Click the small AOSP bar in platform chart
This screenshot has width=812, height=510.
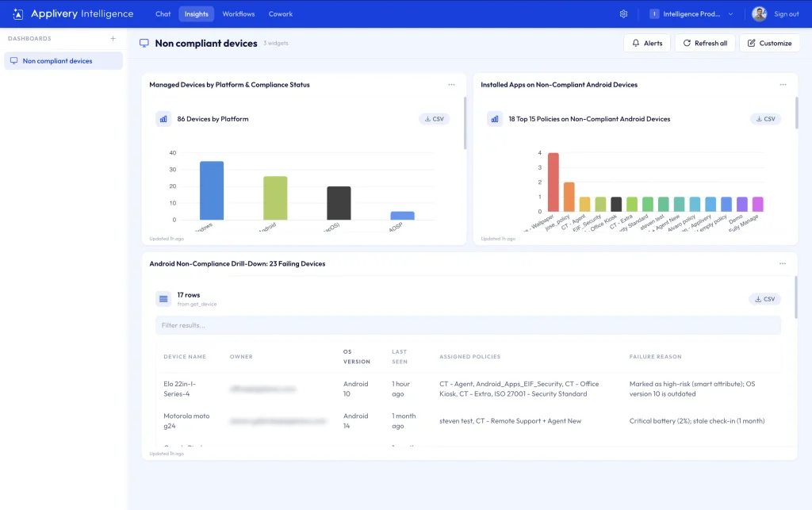(402, 216)
